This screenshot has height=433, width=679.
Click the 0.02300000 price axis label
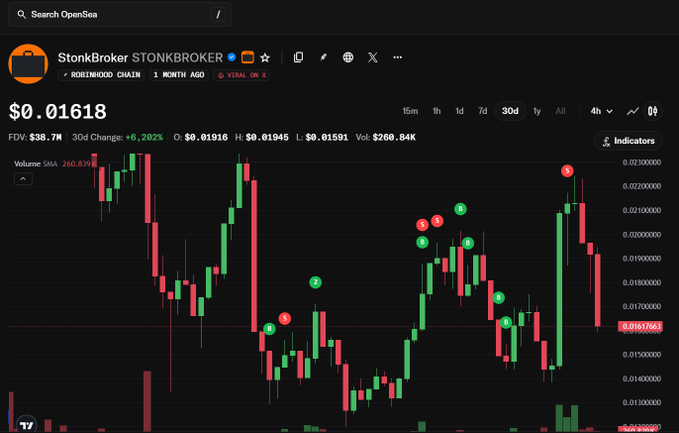point(642,162)
